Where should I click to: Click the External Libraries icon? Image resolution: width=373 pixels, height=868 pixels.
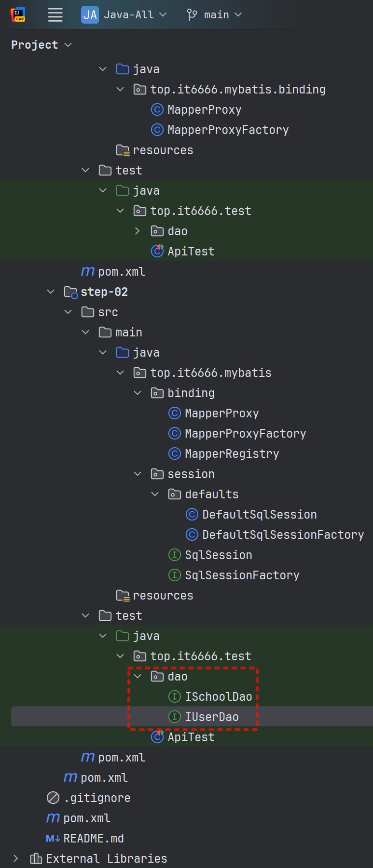36,859
